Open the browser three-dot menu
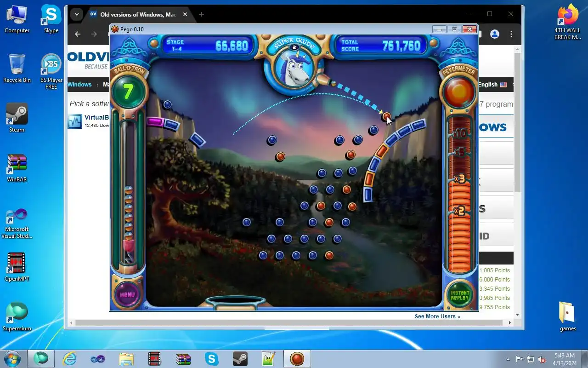This screenshot has width=588, height=368. pyautogui.click(x=511, y=34)
